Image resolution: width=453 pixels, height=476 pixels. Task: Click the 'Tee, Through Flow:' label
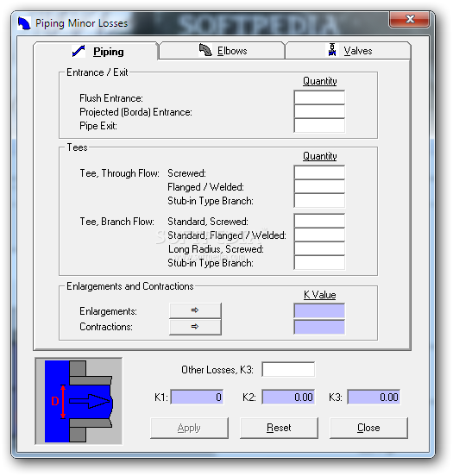point(119,173)
